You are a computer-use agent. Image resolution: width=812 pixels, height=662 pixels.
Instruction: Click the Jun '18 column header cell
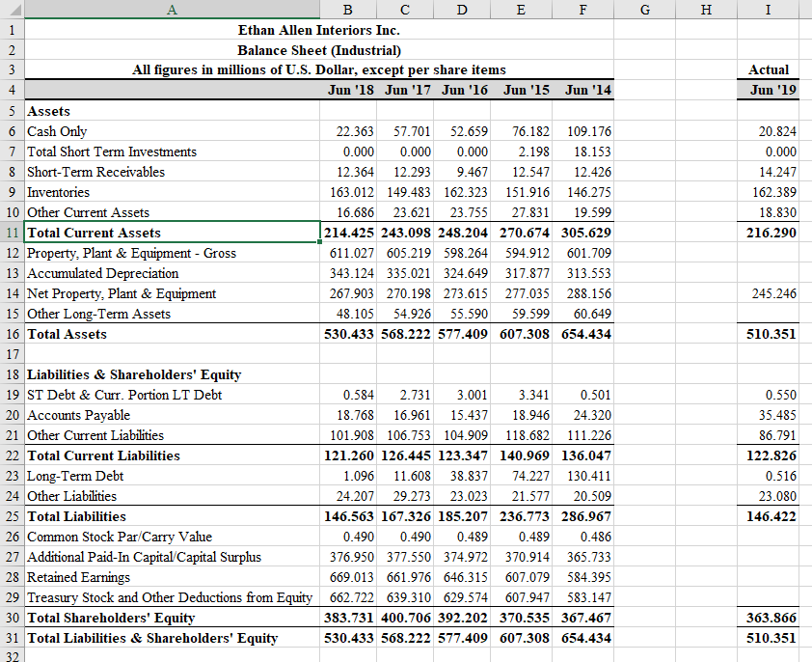[x=350, y=91]
